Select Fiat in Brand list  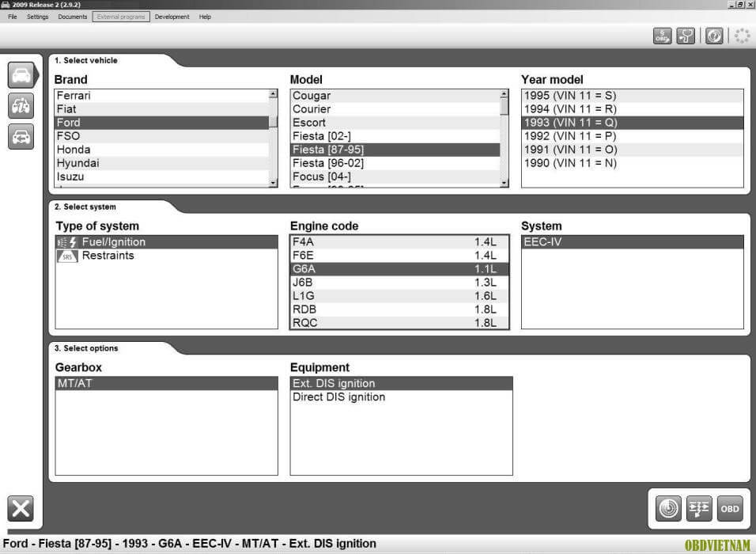(x=162, y=109)
